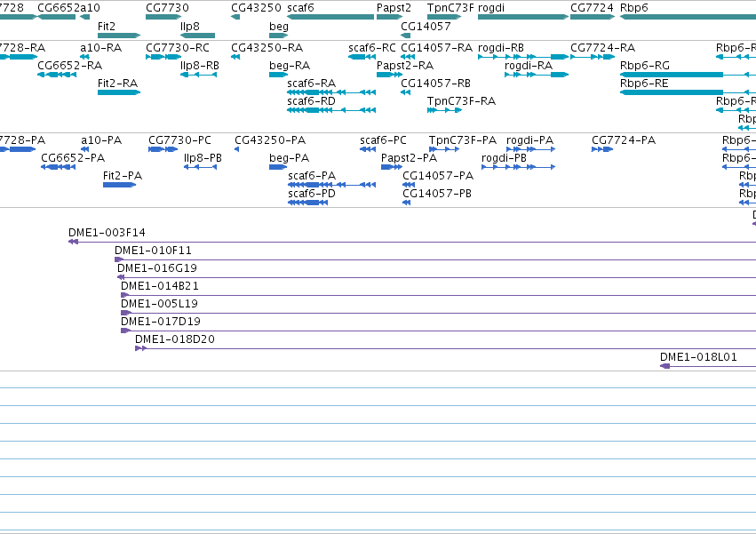The width and height of the screenshot is (756, 534).
Task: Select the a10 gene label
Action: pyautogui.click(x=88, y=8)
